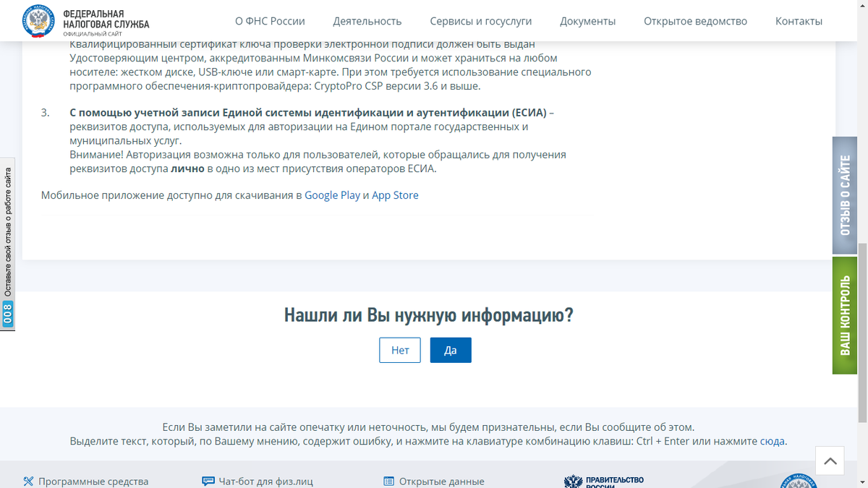Expand the Документы navigation menu

589,21
